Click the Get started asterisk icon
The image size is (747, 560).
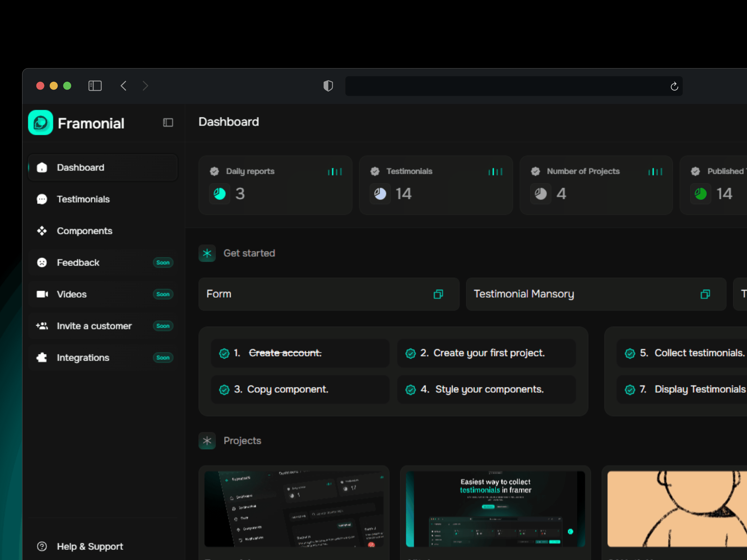(x=207, y=253)
